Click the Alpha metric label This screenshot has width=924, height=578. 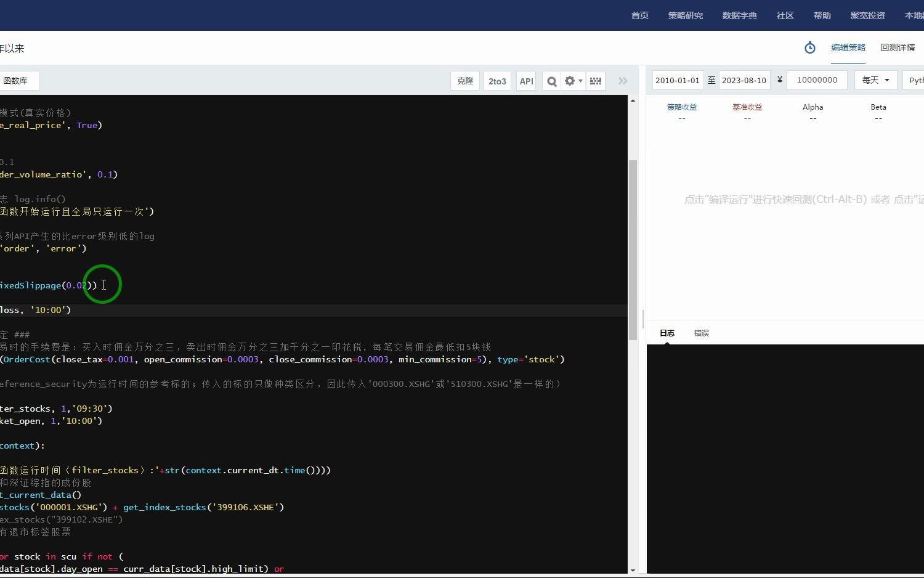pyautogui.click(x=813, y=107)
